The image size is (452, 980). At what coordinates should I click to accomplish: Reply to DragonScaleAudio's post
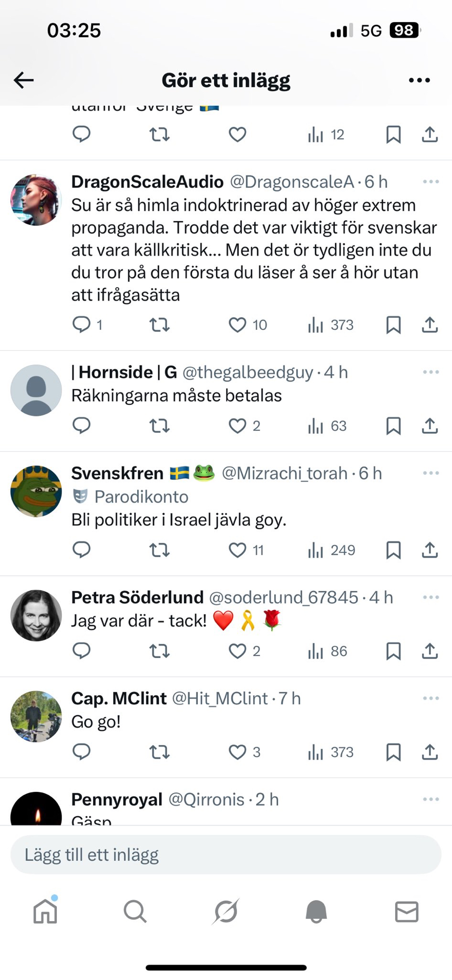pyautogui.click(x=82, y=325)
